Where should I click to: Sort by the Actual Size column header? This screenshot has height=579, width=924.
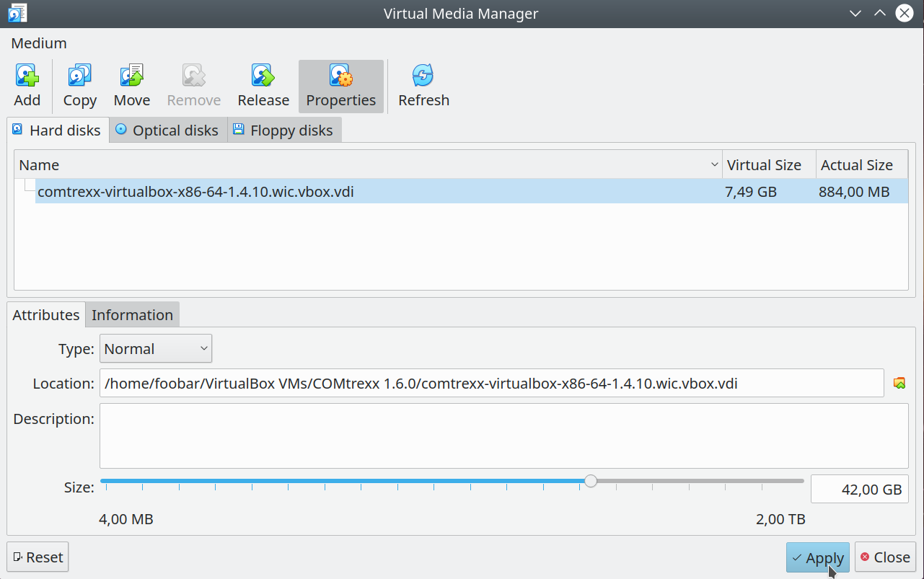pos(861,165)
